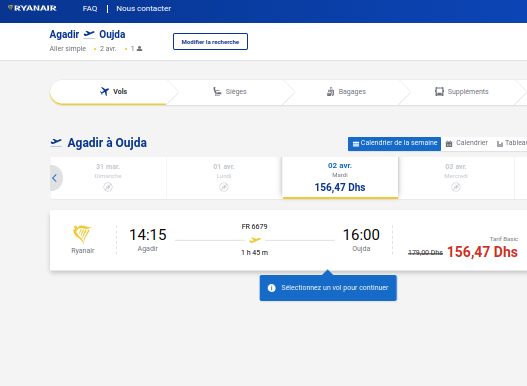Click the seat icon in Sièges step
527x386 pixels.
(217, 91)
